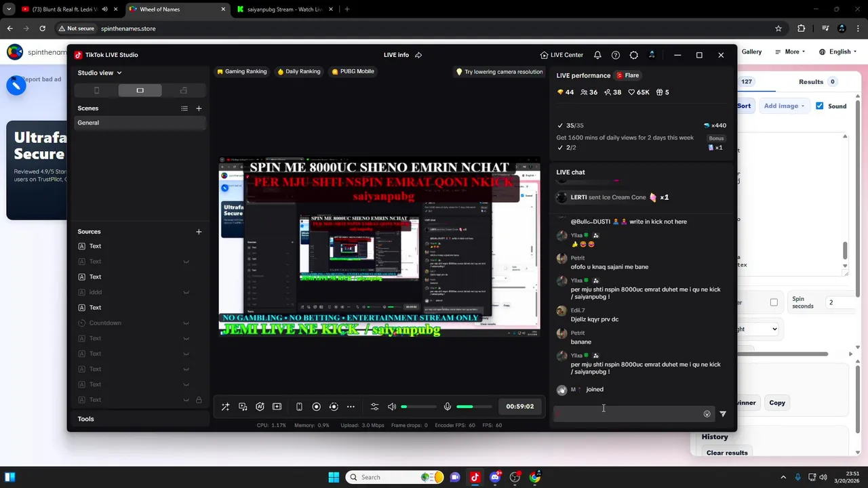Open LIVE Center

561,55
